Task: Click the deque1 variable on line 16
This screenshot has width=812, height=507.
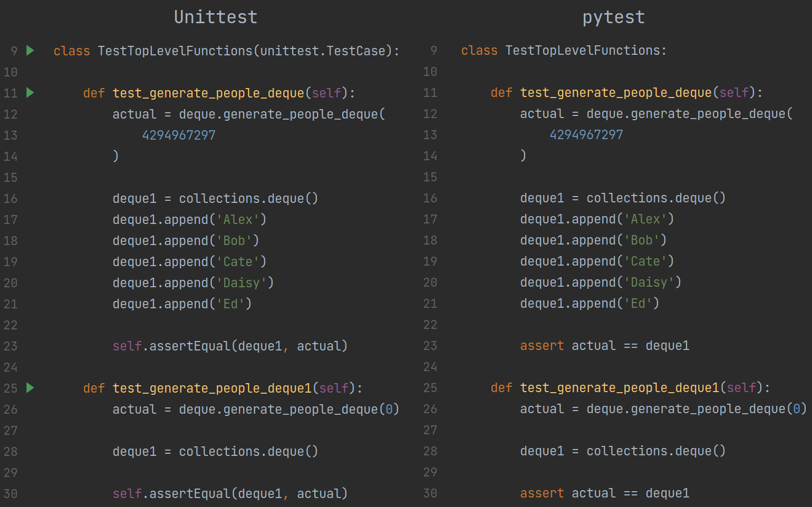Action: (x=134, y=198)
